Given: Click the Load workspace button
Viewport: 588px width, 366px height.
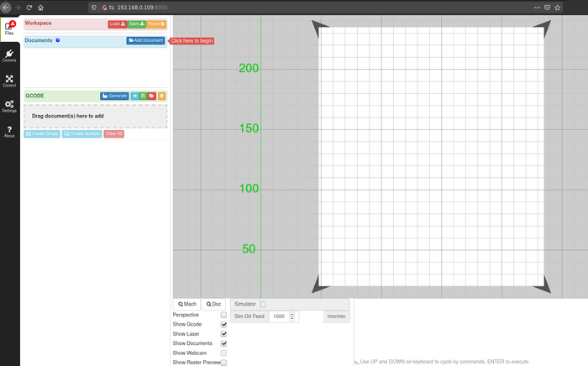Looking at the screenshot, I should (x=118, y=24).
